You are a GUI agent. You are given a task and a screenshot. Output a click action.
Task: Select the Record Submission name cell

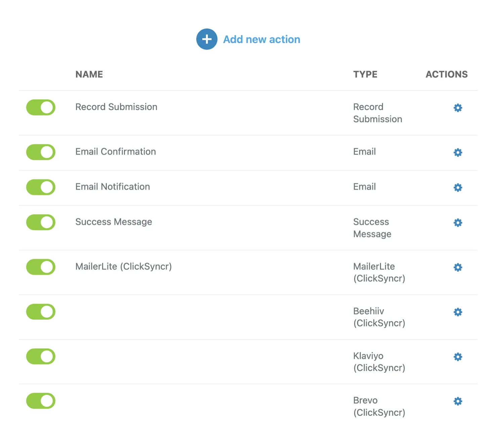coord(116,107)
